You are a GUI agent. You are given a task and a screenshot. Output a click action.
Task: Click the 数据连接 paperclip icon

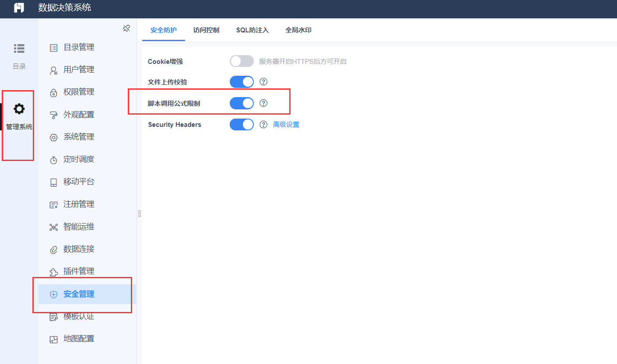pos(54,250)
